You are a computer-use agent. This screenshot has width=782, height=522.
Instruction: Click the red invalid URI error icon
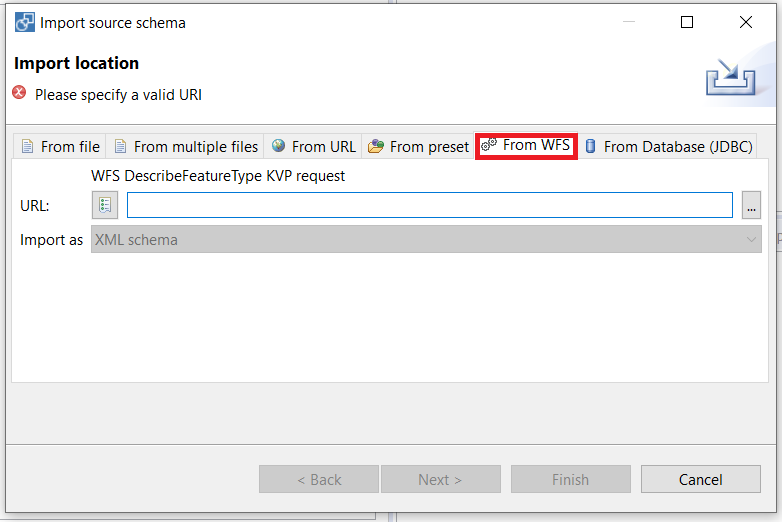tap(19, 93)
